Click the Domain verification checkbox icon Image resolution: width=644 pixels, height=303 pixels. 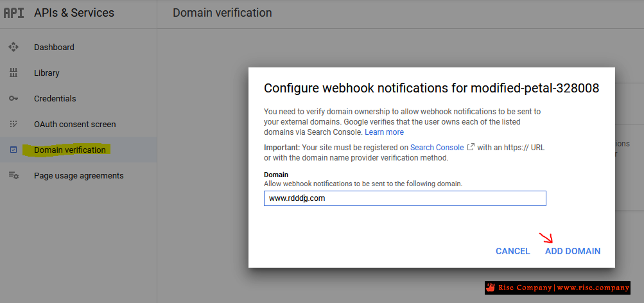click(x=13, y=150)
